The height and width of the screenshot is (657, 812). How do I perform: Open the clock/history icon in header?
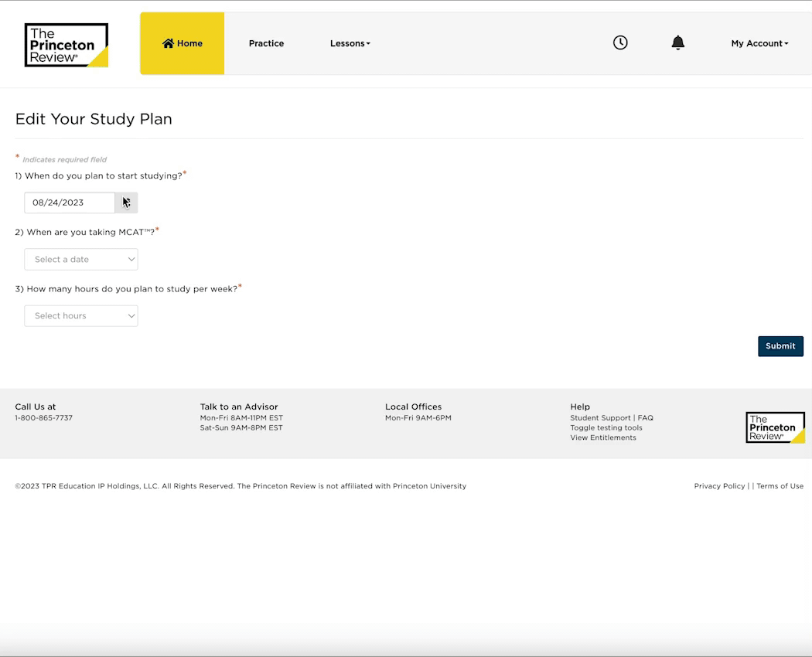[620, 43]
